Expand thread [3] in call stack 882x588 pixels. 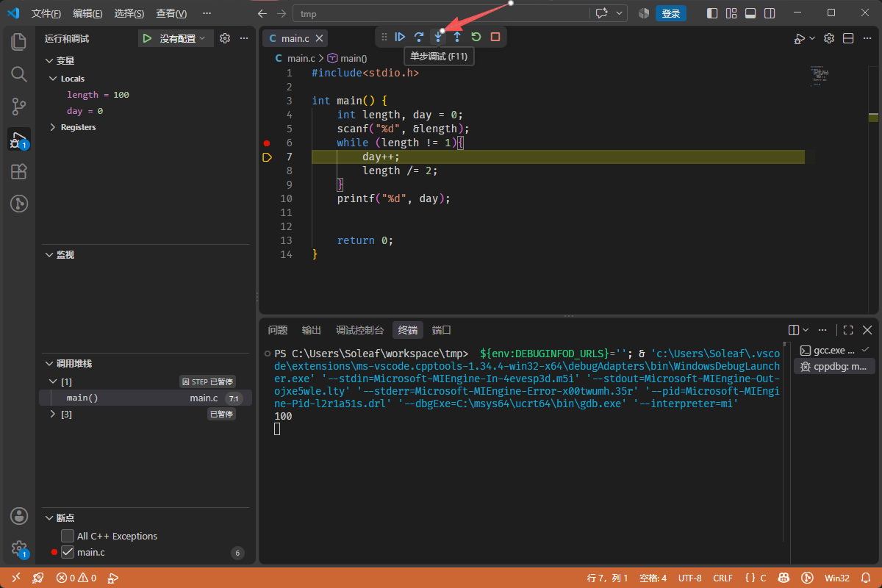(x=52, y=415)
